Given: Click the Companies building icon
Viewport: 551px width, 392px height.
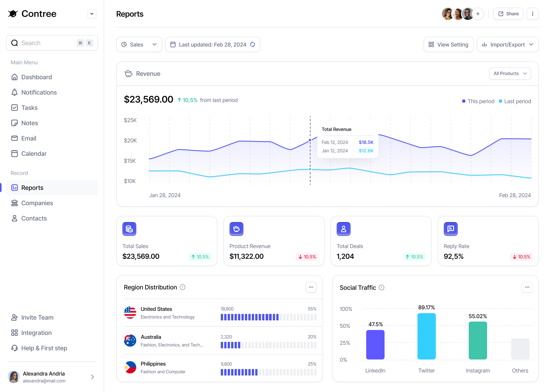Looking at the screenshot, I should point(15,203).
